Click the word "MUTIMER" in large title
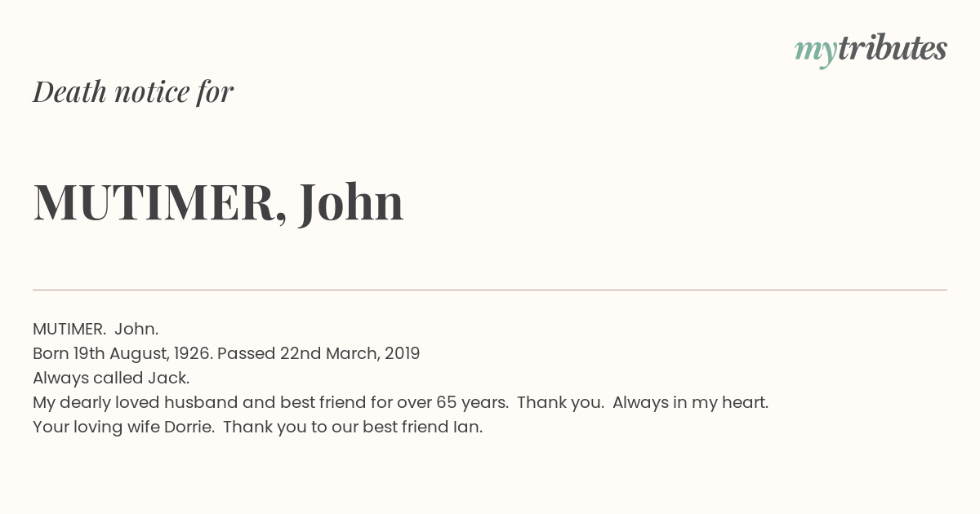 pyautogui.click(x=155, y=202)
